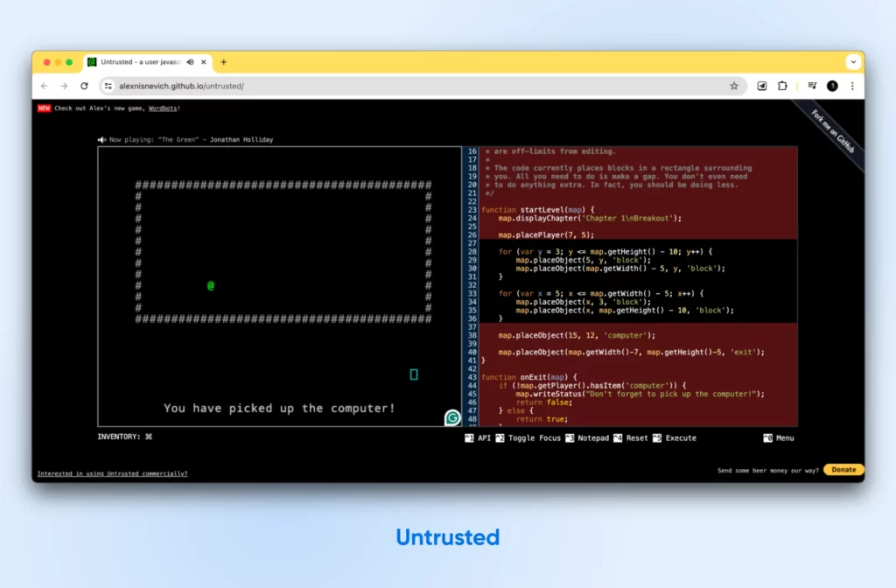Image resolution: width=896 pixels, height=588 pixels.
Task: Bookmark this page with the star icon
Action: point(734,86)
